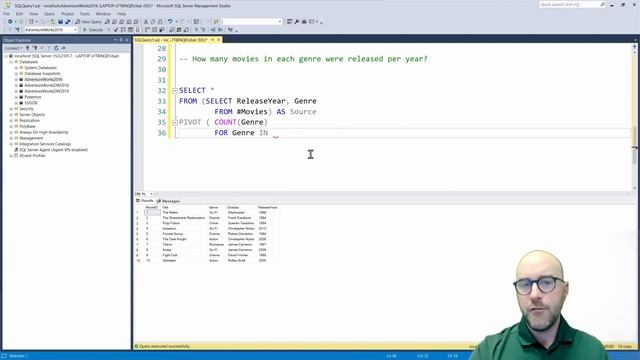Viewport: 640px width, 360px height.
Task: Pin the SQLQuery1.sql tab
Action: (x=212, y=40)
